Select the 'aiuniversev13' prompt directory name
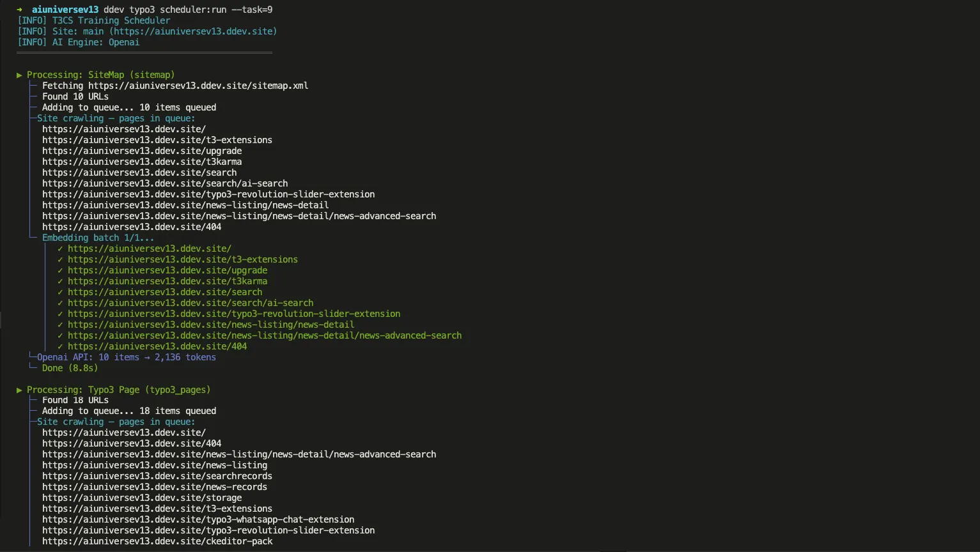Image resolution: width=980 pixels, height=552 pixels. click(x=65, y=10)
